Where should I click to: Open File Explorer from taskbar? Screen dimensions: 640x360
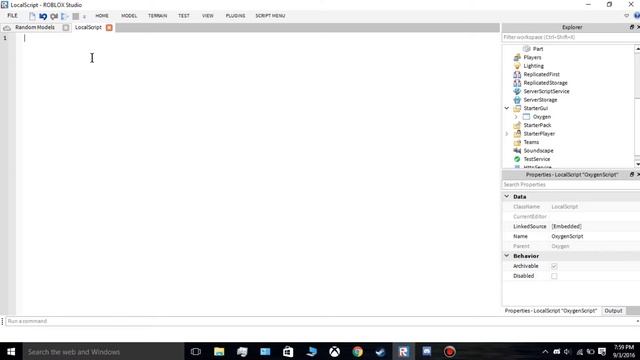[x=219, y=351]
